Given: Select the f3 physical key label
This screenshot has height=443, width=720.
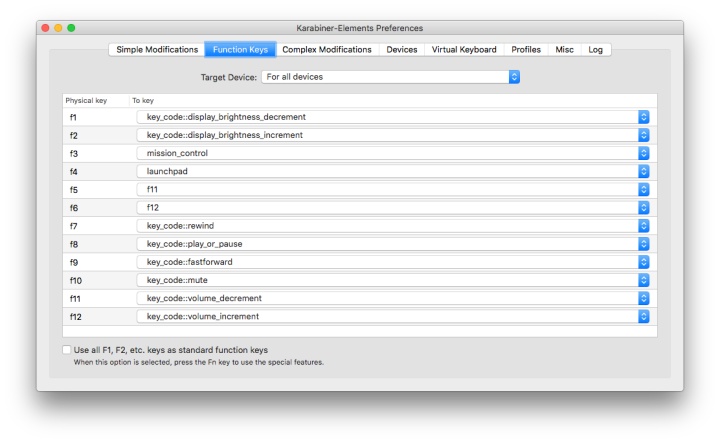Looking at the screenshot, I should click(x=74, y=154).
